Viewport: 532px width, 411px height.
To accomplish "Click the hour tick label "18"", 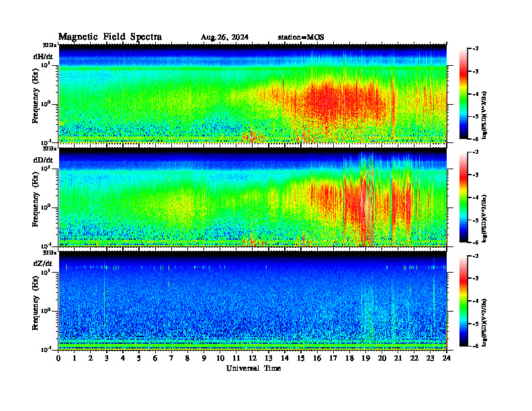I will [x=349, y=358].
